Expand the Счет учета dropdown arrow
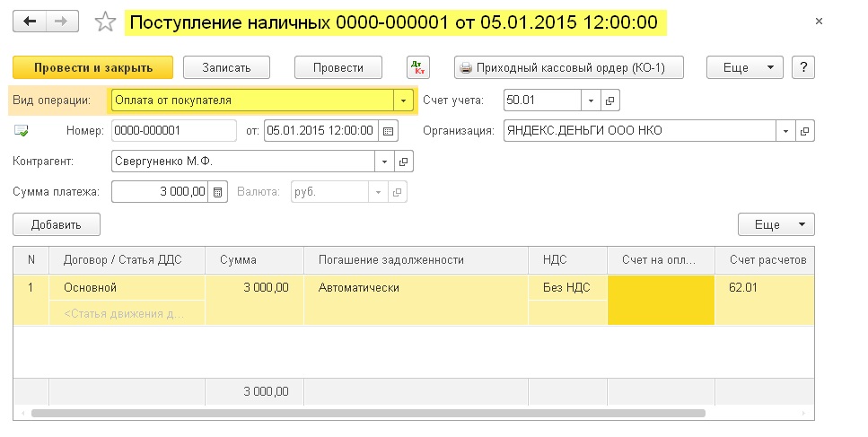 point(591,101)
